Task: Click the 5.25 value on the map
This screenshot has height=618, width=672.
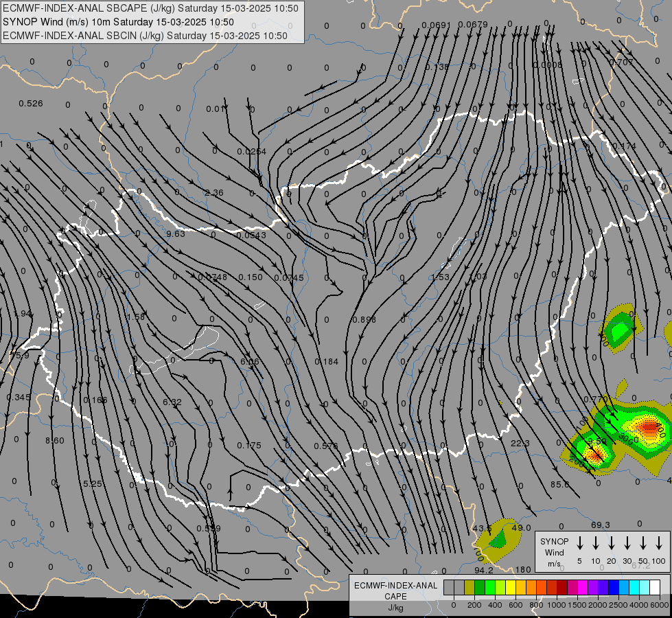Action: pos(93,484)
